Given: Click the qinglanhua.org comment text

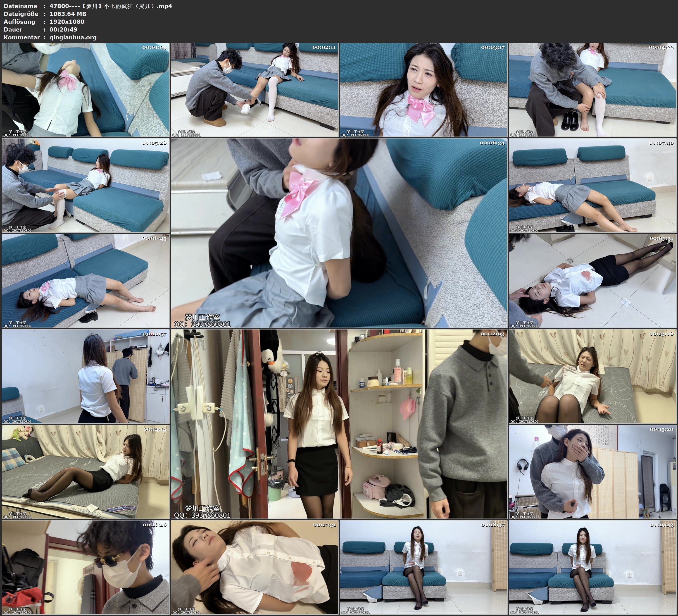Looking at the screenshot, I should pos(73,37).
